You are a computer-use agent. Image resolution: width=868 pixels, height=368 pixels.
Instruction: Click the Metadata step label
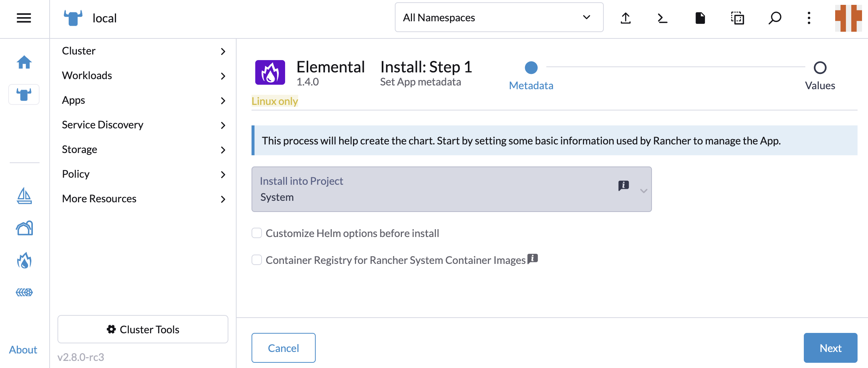(x=531, y=85)
